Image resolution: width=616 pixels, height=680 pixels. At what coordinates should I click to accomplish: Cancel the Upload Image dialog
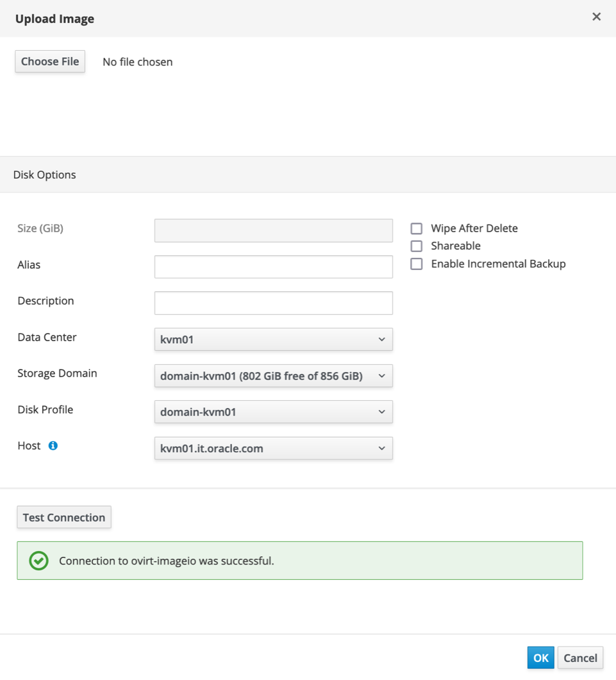(x=580, y=658)
